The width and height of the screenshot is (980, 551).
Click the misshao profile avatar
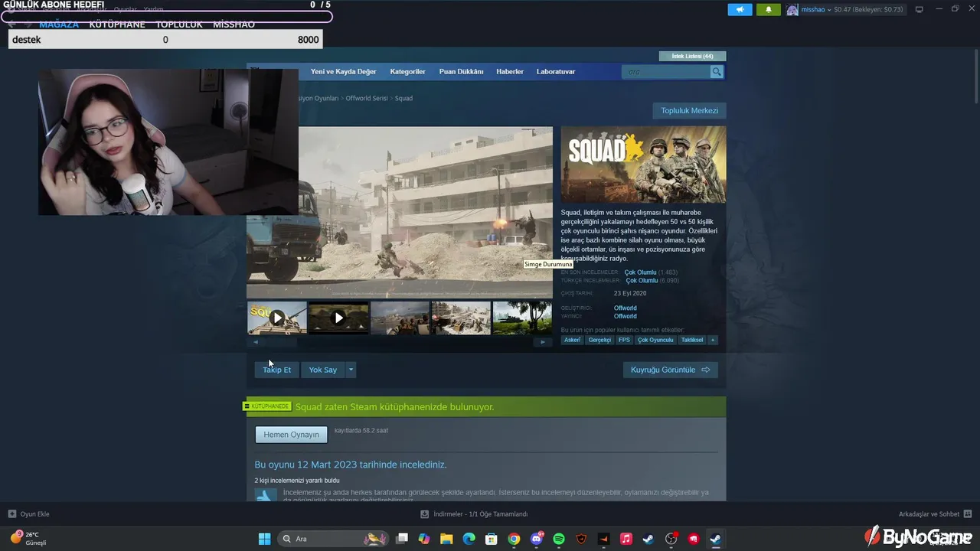(792, 10)
